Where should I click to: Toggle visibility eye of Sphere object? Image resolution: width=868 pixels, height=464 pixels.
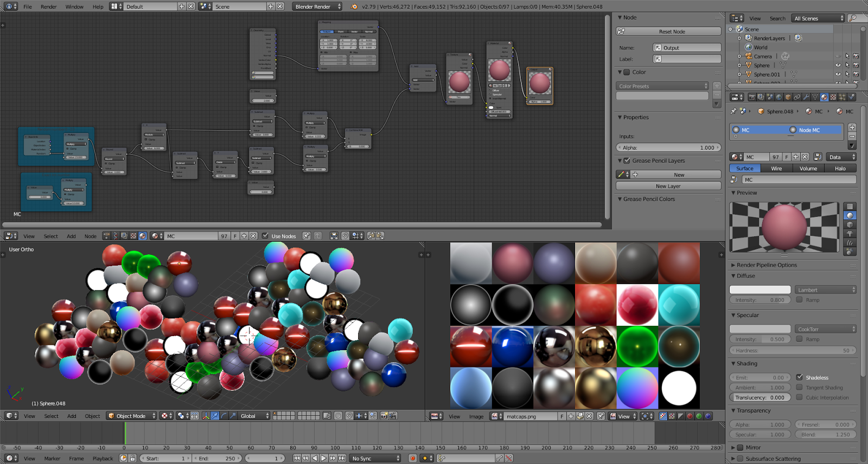tap(838, 65)
